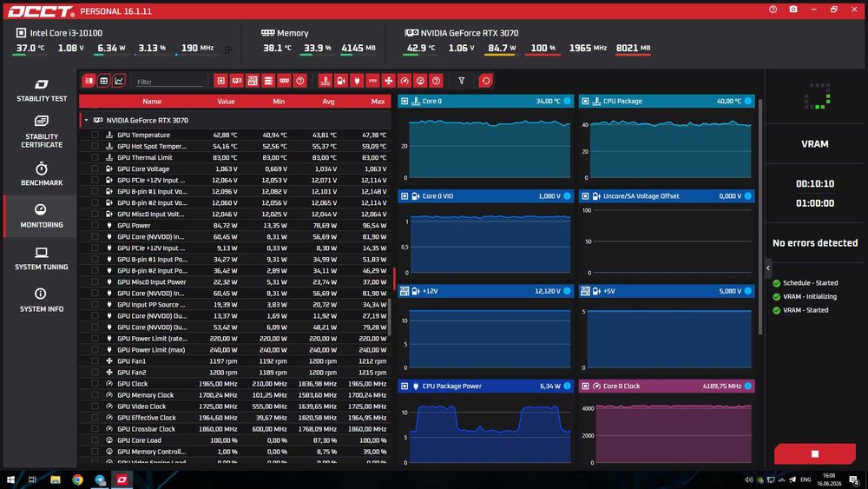Open help from title bar question icon

pos(773,10)
